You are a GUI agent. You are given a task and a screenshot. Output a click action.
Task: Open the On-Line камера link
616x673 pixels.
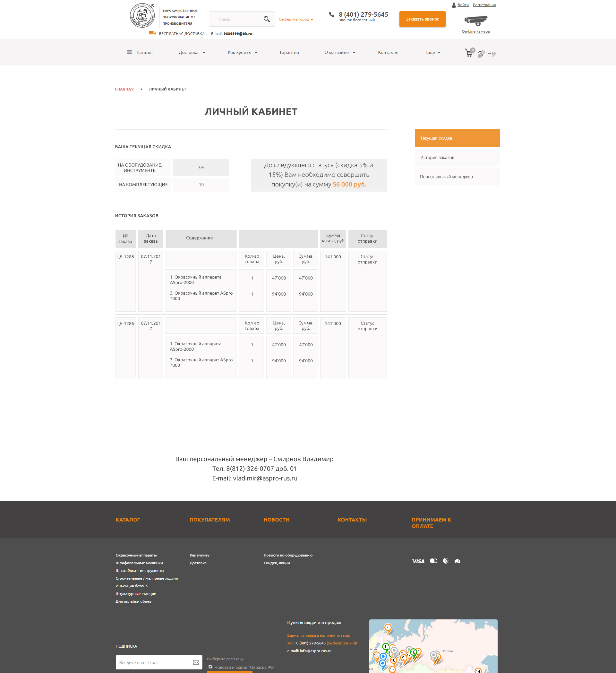(475, 31)
